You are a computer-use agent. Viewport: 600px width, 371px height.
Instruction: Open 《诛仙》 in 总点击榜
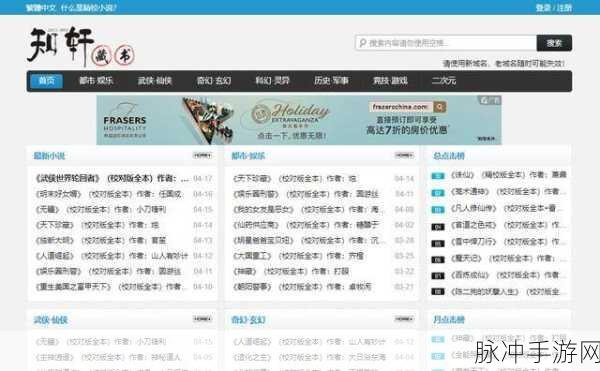click(x=509, y=175)
